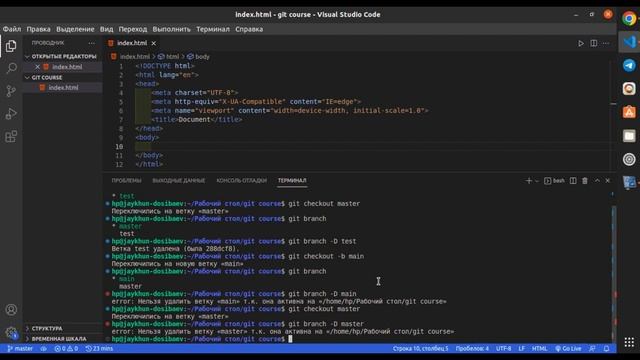Open the Accounts menu icon
Image resolution: width=640 pixels, height=360 pixels.
[11, 310]
